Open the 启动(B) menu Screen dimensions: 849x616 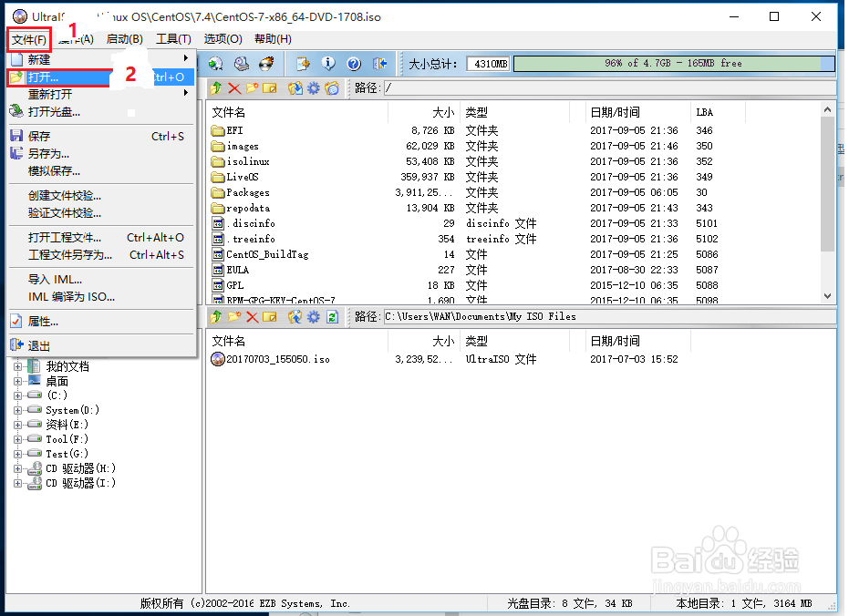point(125,39)
